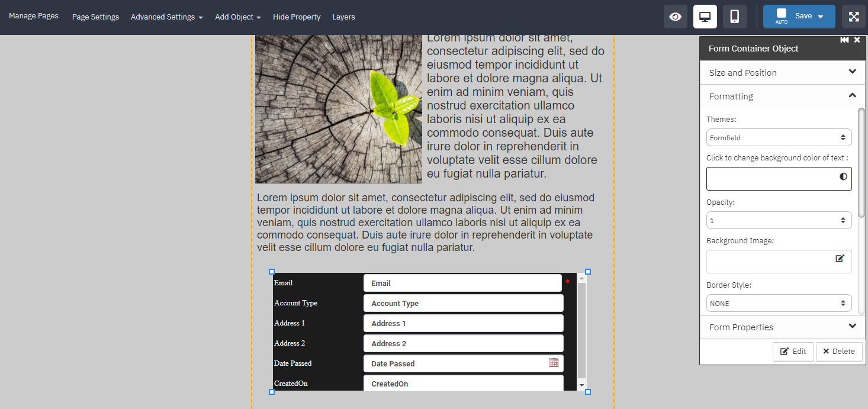Click the top-right form resize handle

pyautogui.click(x=588, y=272)
